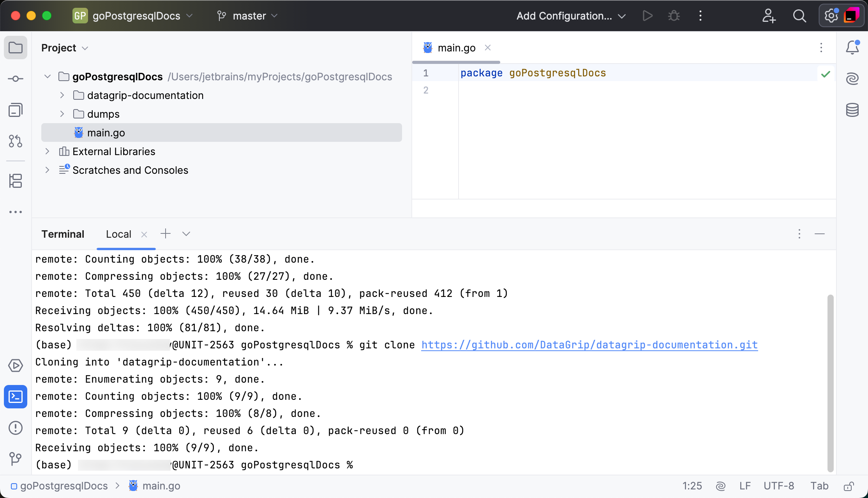Open the Structure tool window icon

pyautogui.click(x=16, y=181)
